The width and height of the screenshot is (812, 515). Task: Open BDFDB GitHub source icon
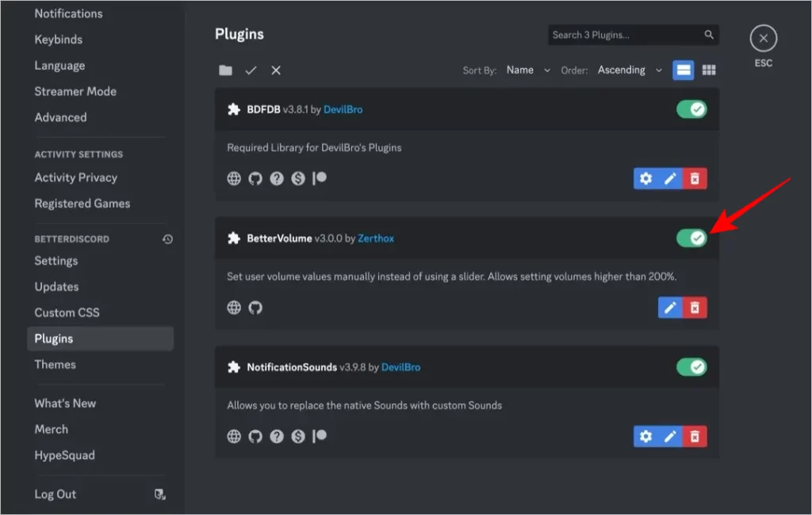coord(255,178)
